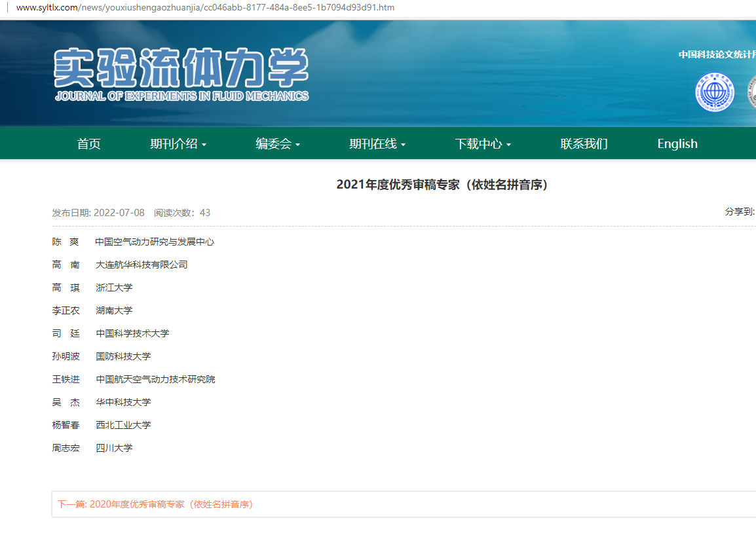Select the name 周志宏

pyautogui.click(x=66, y=448)
